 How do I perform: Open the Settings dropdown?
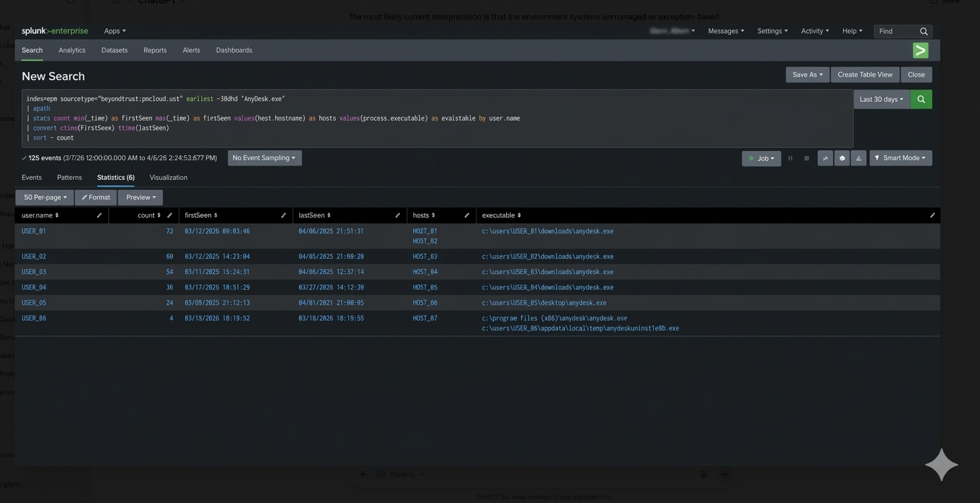[772, 31]
